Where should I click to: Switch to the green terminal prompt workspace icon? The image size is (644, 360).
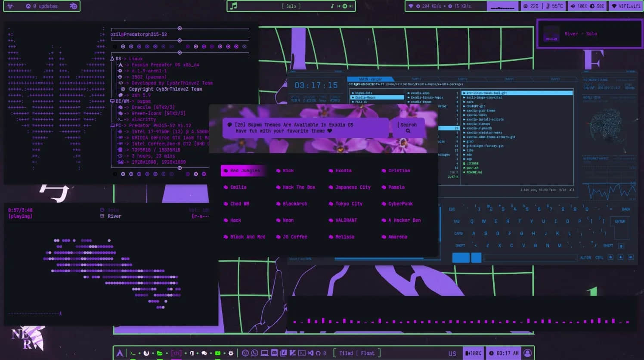tap(133, 353)
